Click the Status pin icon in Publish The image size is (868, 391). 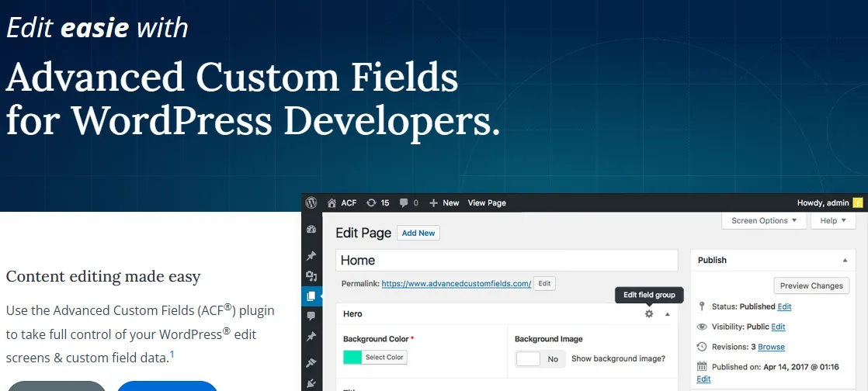pyautogui.click(x=702, y=306)
